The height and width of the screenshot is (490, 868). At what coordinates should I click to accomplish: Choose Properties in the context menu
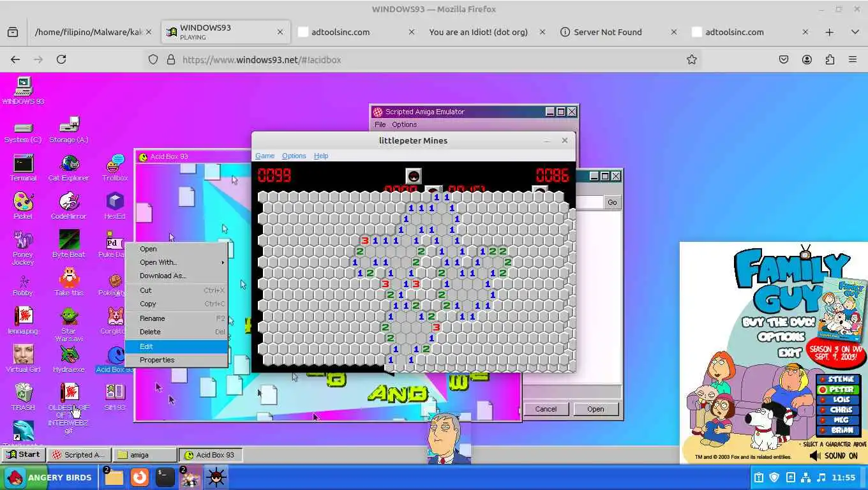click(x=176, y=360)
